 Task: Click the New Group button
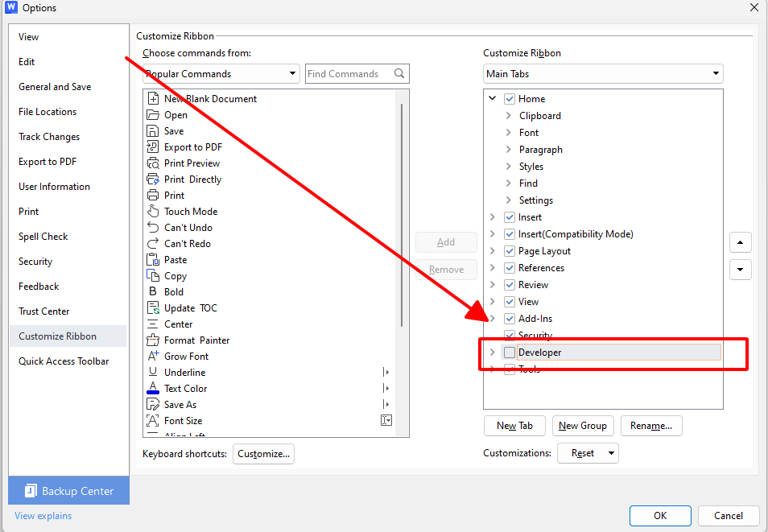coord(582,426)
